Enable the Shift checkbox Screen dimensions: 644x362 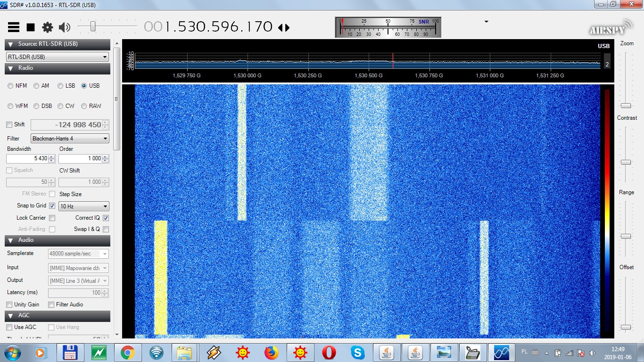9,125
